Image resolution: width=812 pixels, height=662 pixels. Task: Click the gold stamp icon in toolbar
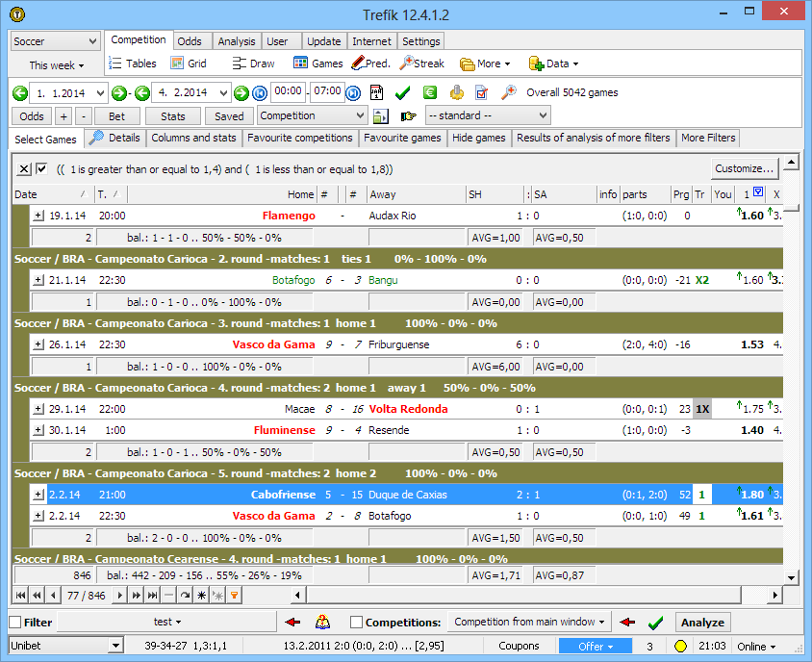pyautogui.click(x=456, y=92)
